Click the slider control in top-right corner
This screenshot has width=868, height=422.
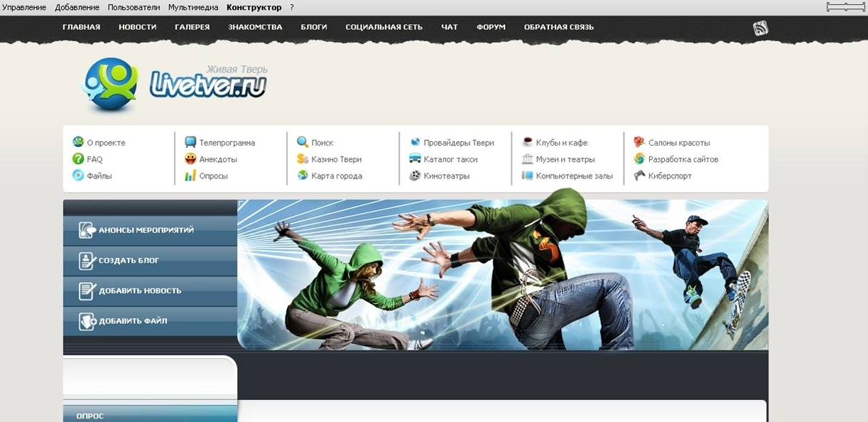846,6
